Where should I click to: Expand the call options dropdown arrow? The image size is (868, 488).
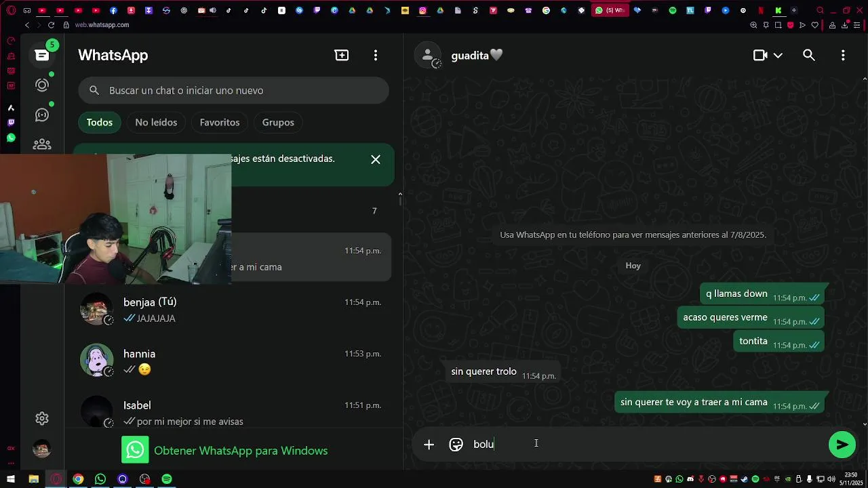click(x=778, y=56)
